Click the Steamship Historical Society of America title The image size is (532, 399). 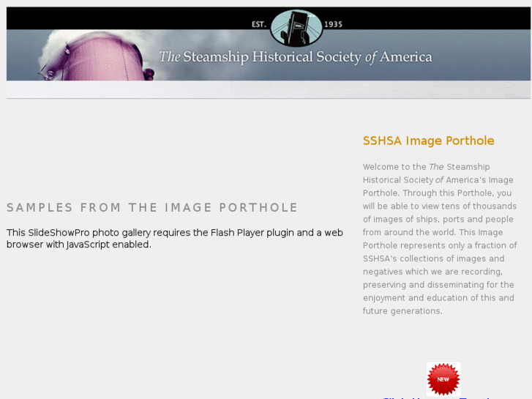point(296,57)
